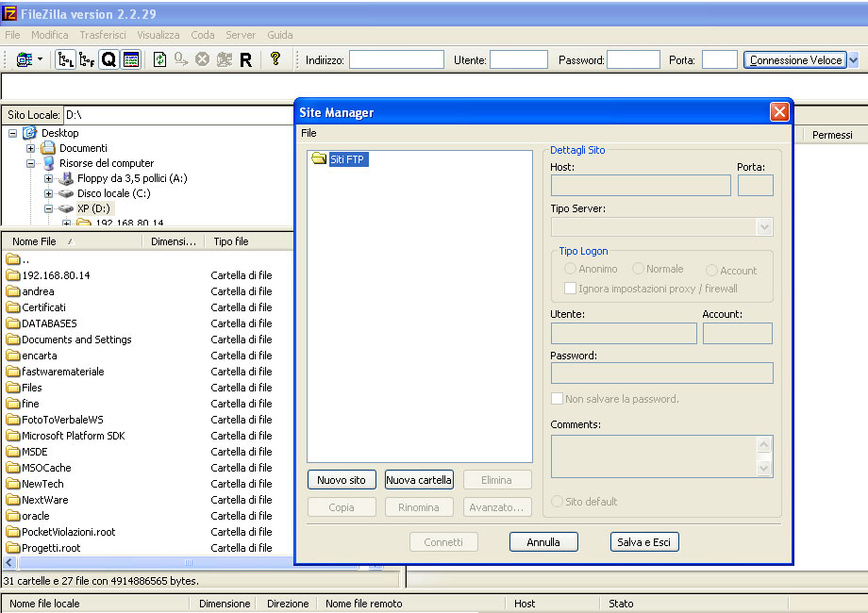Open the Site Manager File menu
The image size is (868, 613).
(x=309, y=133)
